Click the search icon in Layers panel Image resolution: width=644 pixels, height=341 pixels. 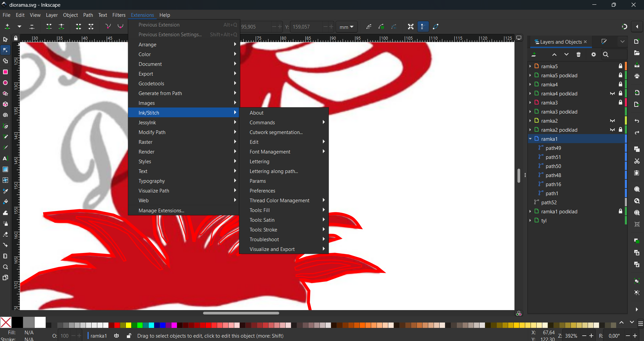click(606, 54)
